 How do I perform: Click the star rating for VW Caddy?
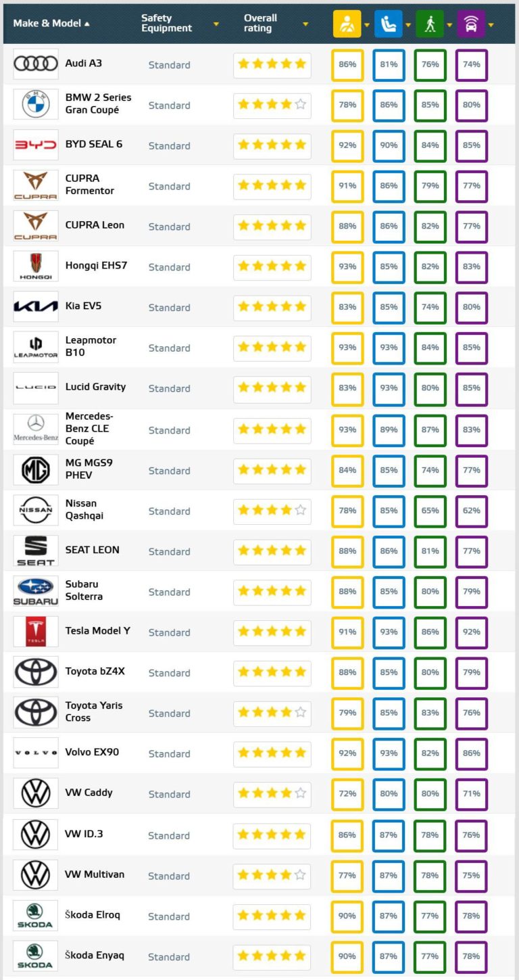click(x=272, y=793)
